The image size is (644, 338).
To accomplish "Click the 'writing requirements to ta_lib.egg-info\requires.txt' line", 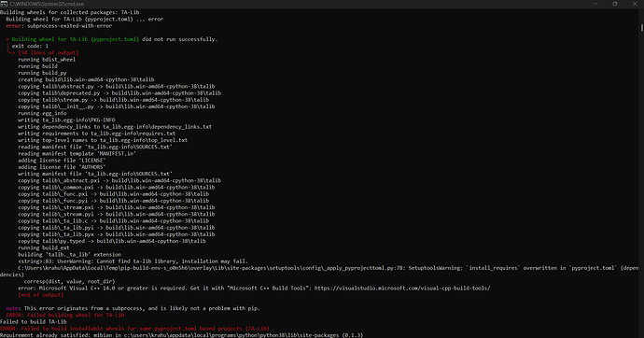I will tap(96, 134).
